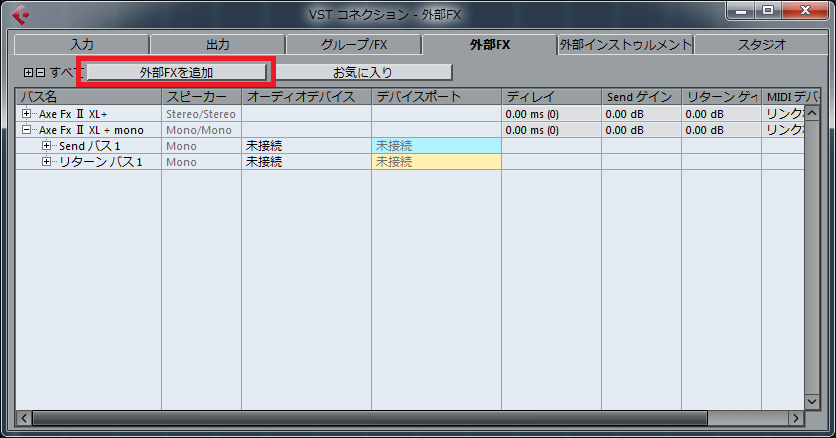Viewport: 836px width, 438px height.
Task: Open device port dropdown for Send バス 1
Action: point(436,145)
